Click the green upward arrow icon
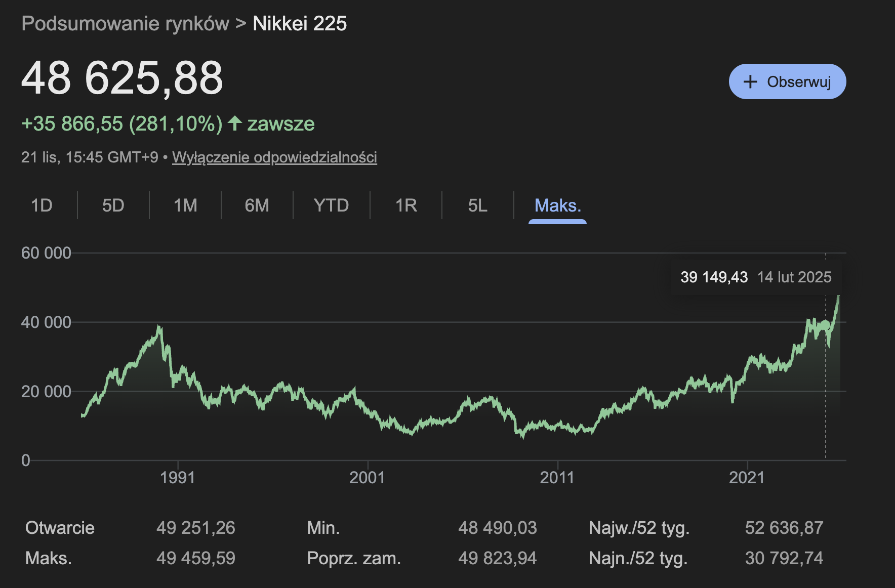895x588 pixels. coord(234,123)
